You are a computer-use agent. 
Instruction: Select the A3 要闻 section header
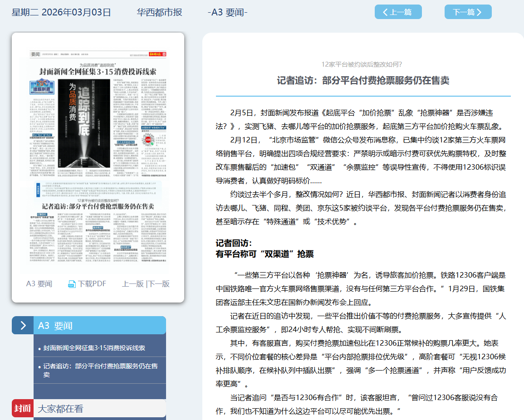(100, 326)
